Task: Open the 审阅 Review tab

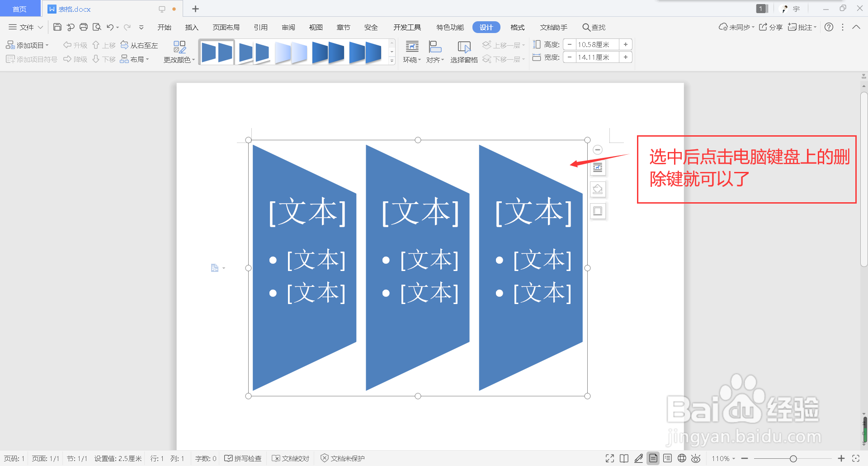Action: [288, 27]
